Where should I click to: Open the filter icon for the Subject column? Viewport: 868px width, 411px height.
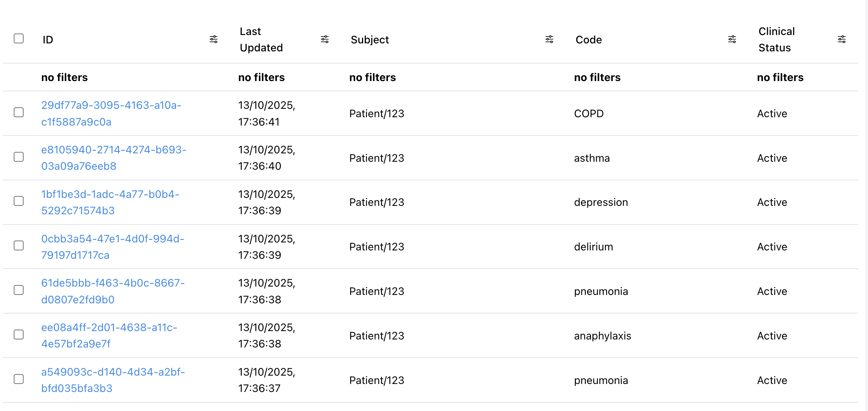pos(549,39)
